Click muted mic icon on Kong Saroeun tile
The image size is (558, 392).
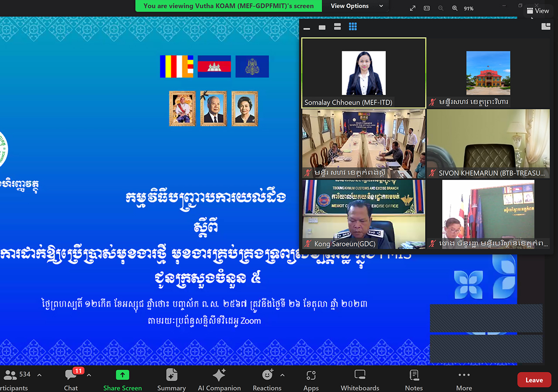(308, 244)
